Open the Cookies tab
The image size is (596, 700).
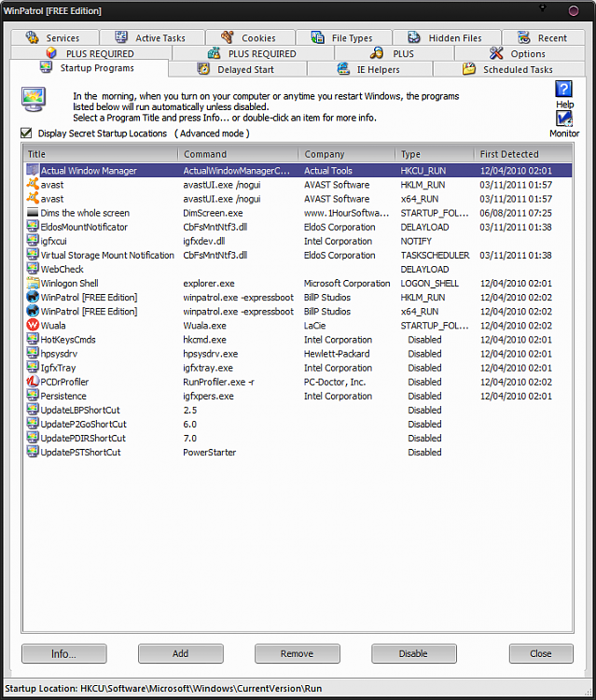click(x=250, y=37)
